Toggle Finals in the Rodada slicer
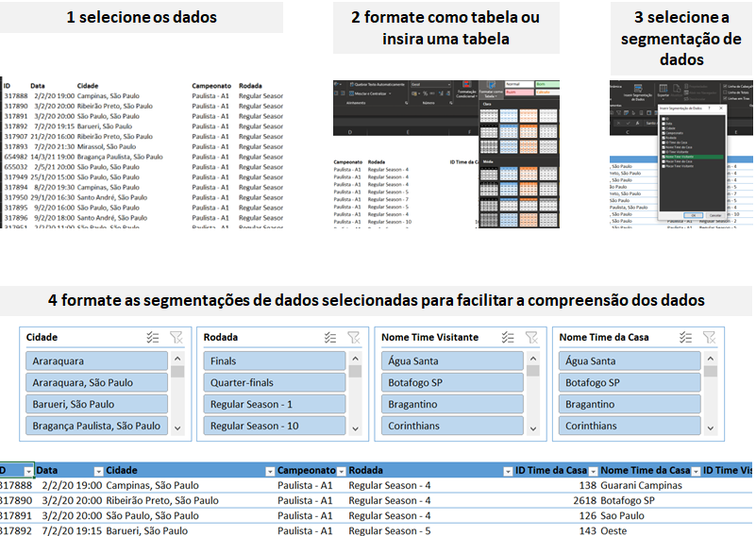This screenshot has width=756, height=536. tap(275, 361)
